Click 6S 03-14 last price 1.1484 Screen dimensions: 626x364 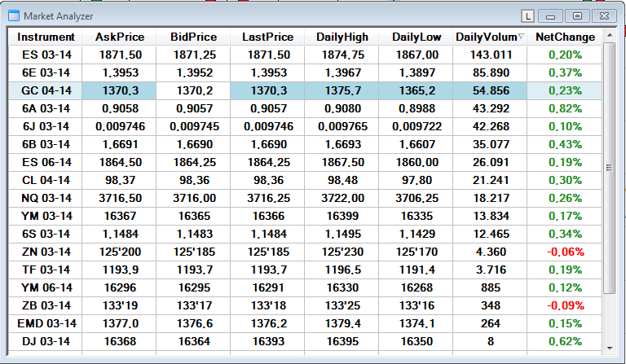268,234
